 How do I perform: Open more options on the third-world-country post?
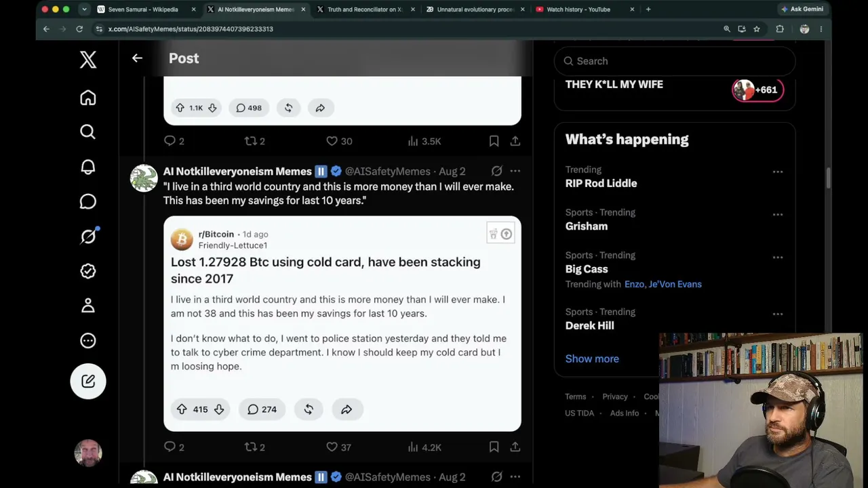(515, 171)
